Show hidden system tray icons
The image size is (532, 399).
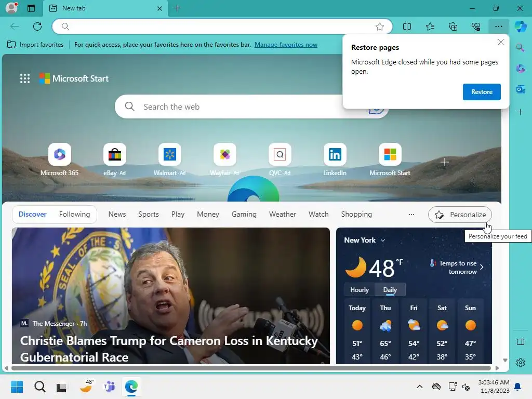[420, 387]
